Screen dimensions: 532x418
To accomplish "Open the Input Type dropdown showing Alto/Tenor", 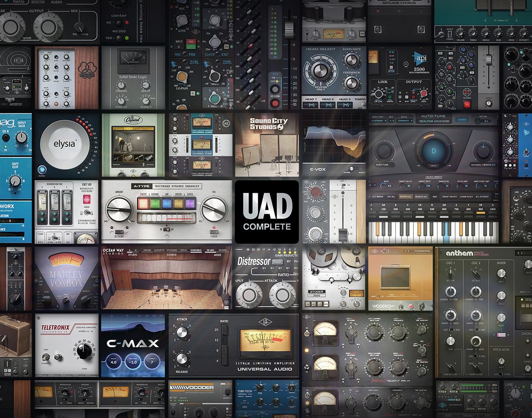I will tap(378, 120).
